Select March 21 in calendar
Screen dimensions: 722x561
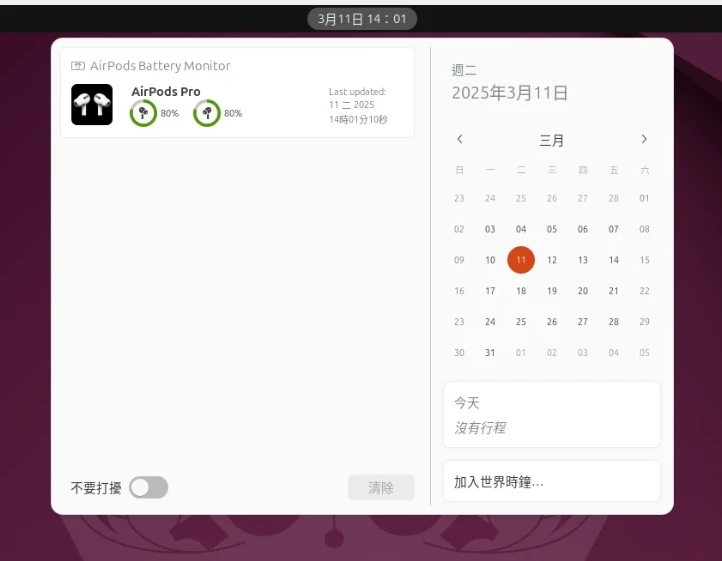point(613,291)
